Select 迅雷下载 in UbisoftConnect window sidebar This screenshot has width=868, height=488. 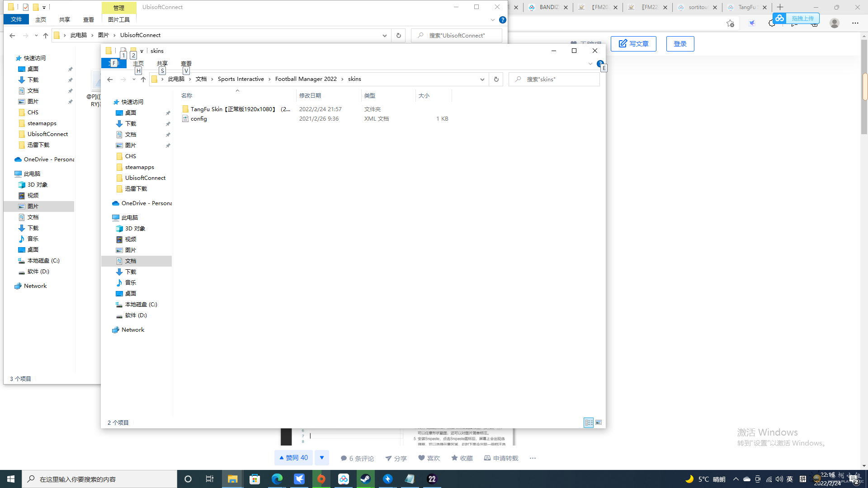point(38,145)
